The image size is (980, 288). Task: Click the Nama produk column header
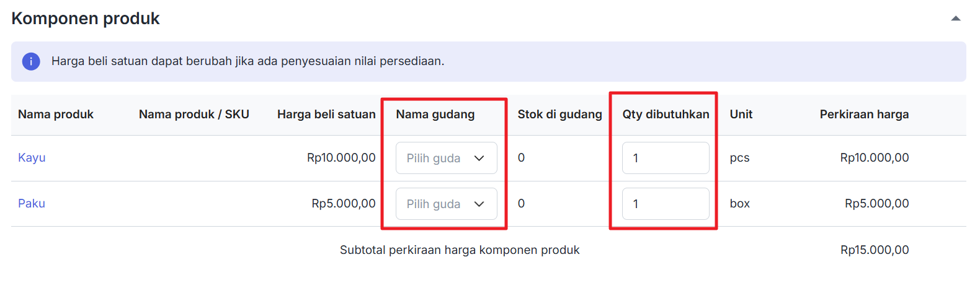(x=56, y=114)
